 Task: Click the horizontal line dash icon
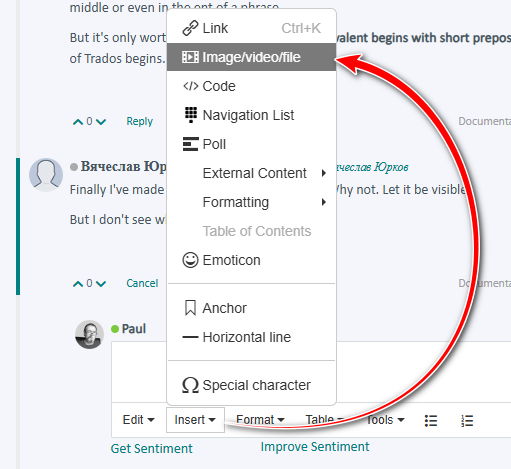pyautogui.click(x=190, y=337)
